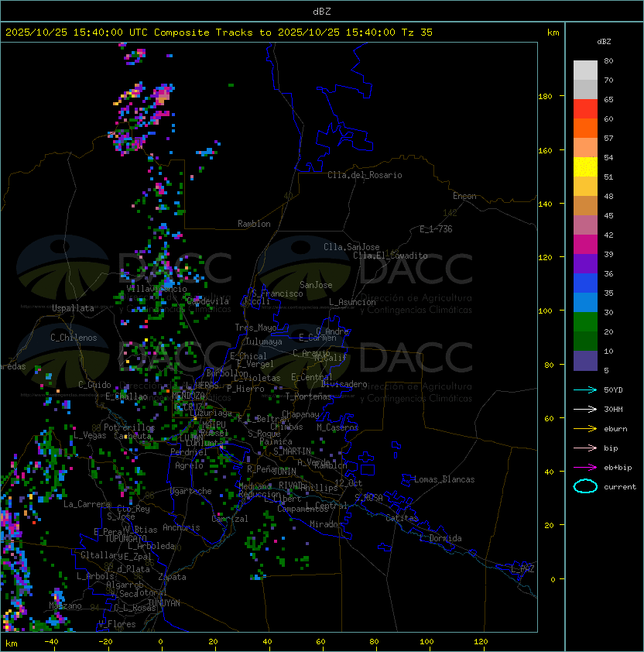Click the MENDOZA city label

coord(188,395)
